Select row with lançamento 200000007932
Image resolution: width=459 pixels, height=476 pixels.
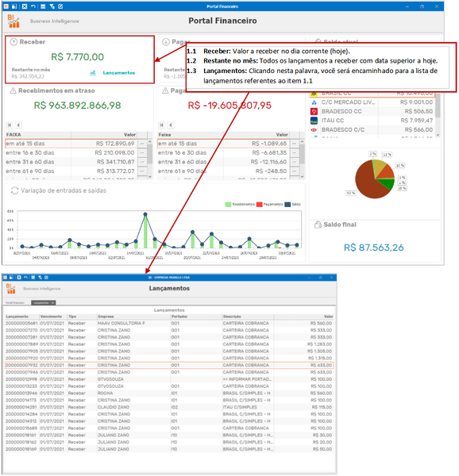point(169,365)
